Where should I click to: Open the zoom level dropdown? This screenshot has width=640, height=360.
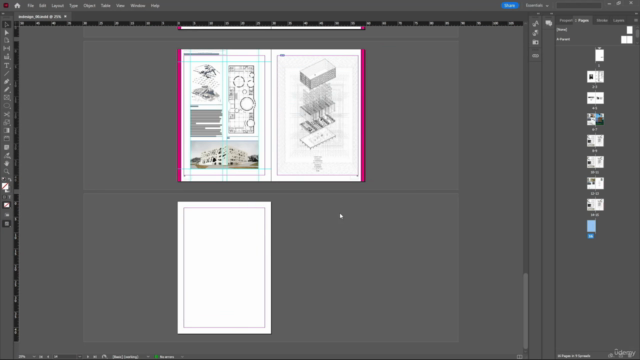pyautogui.click(x=34, y=357)
